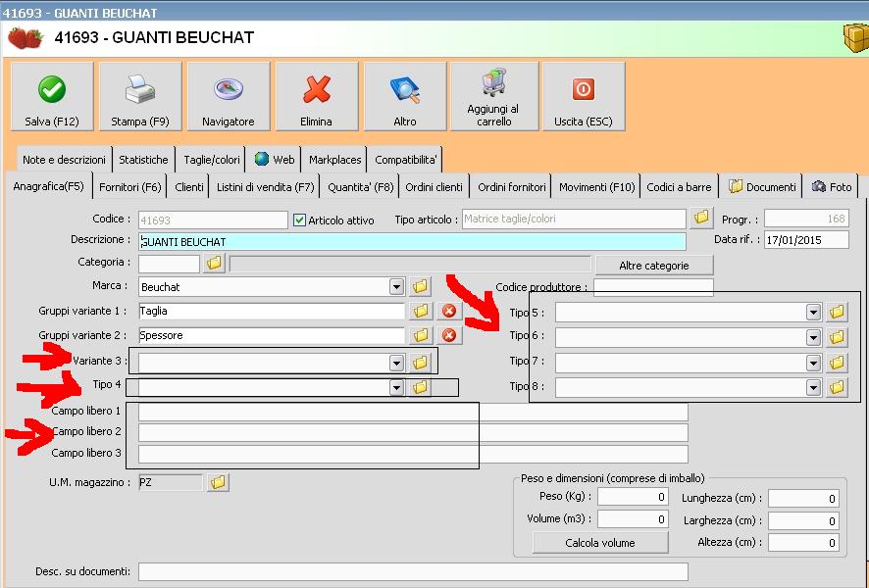This screenshot has height=588, width=869.
Task: Remove Gruppi variante 2 with red X
Action: pos(449,335)
